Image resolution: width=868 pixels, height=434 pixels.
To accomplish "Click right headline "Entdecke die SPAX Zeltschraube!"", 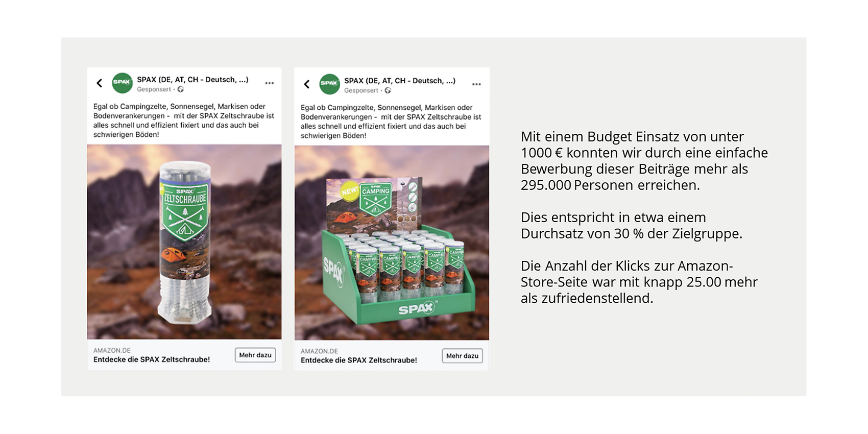I will 359,360.
